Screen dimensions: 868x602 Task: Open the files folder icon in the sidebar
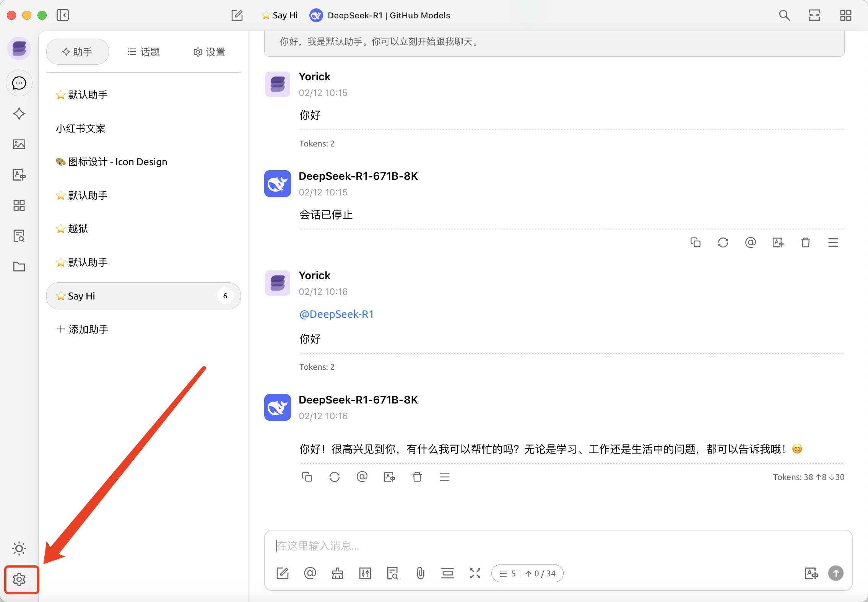click(19, 267)
